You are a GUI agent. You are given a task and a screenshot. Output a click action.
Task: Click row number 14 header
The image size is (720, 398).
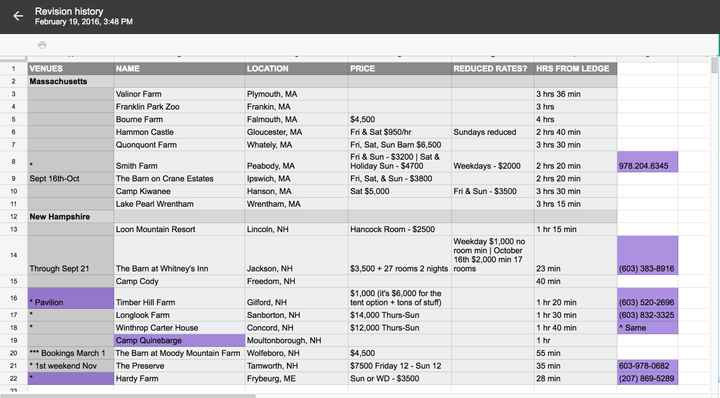coord(13,255)
